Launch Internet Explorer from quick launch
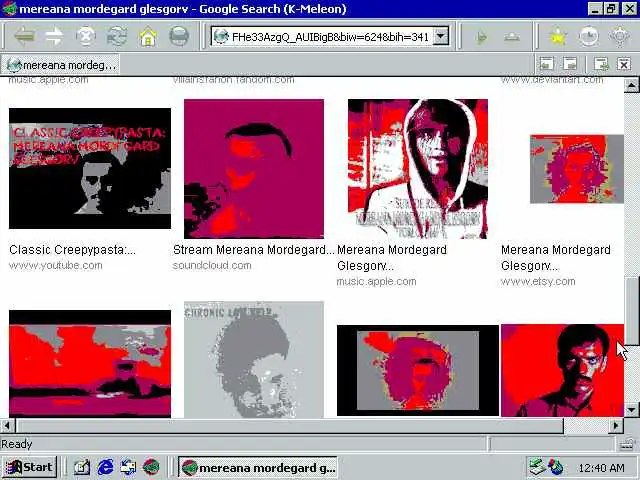Image resolution: width=640 pixels, height=480 pixels. pos(105,467)
